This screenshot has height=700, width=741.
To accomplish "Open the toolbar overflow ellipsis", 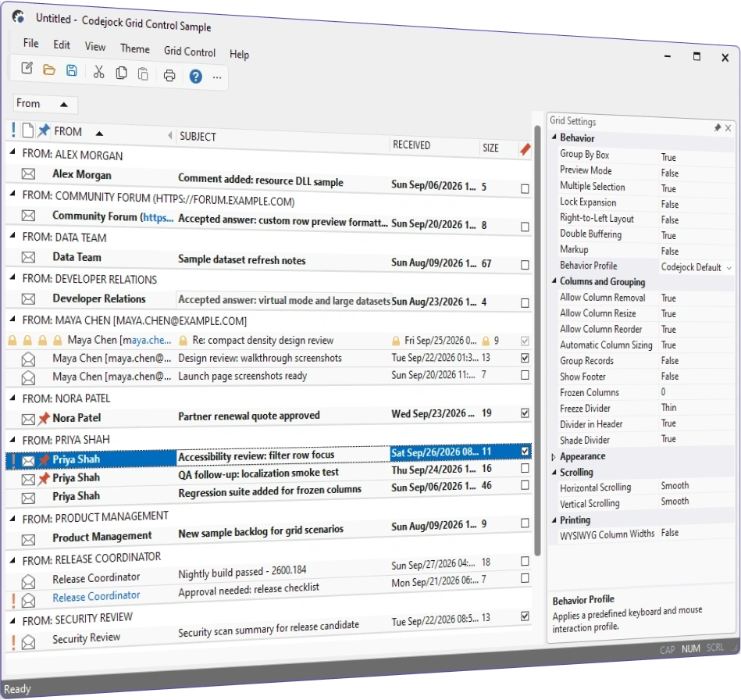I will pyautogui.click(x=217, y=77).
